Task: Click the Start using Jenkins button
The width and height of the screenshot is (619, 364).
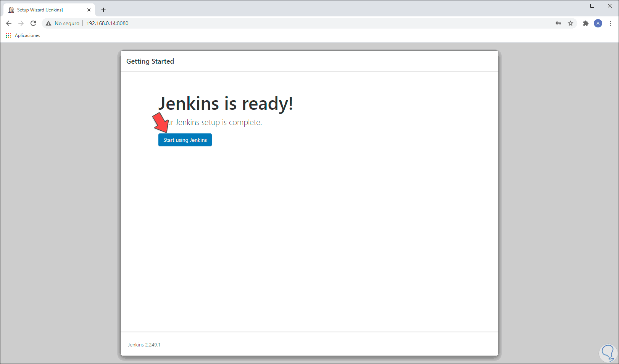Action: (185, 140)
